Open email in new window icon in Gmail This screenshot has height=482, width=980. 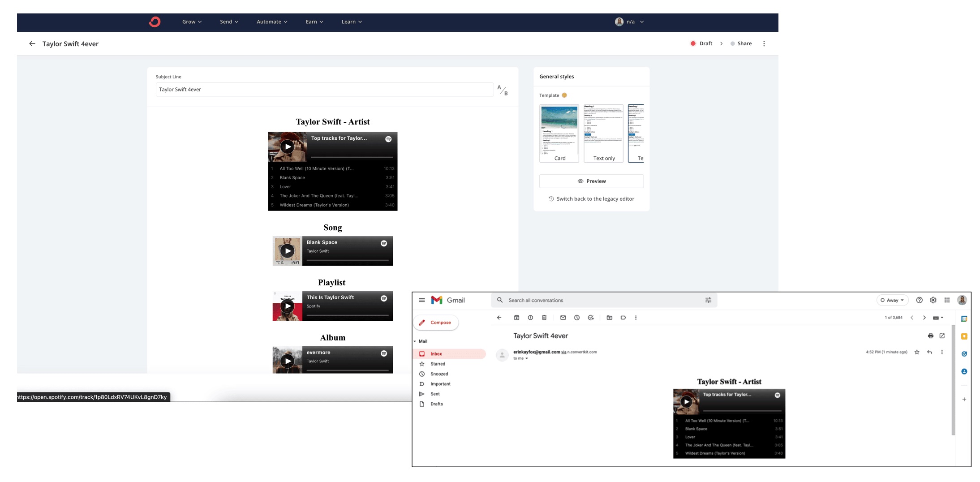pyautogui.click(x=942, y=336)
